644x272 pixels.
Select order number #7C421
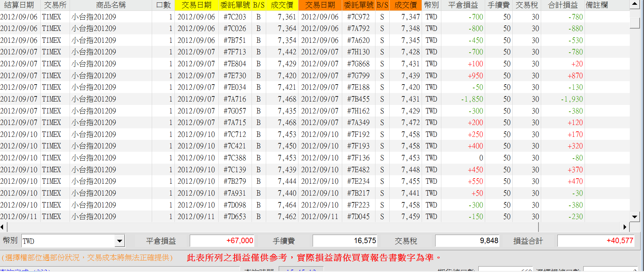[x=235, y=146]
